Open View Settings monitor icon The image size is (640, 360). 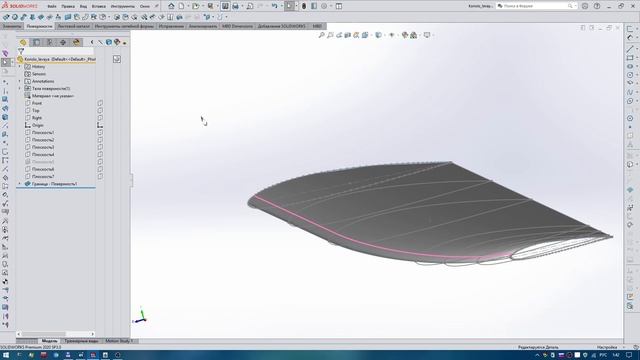coord(427,35)
